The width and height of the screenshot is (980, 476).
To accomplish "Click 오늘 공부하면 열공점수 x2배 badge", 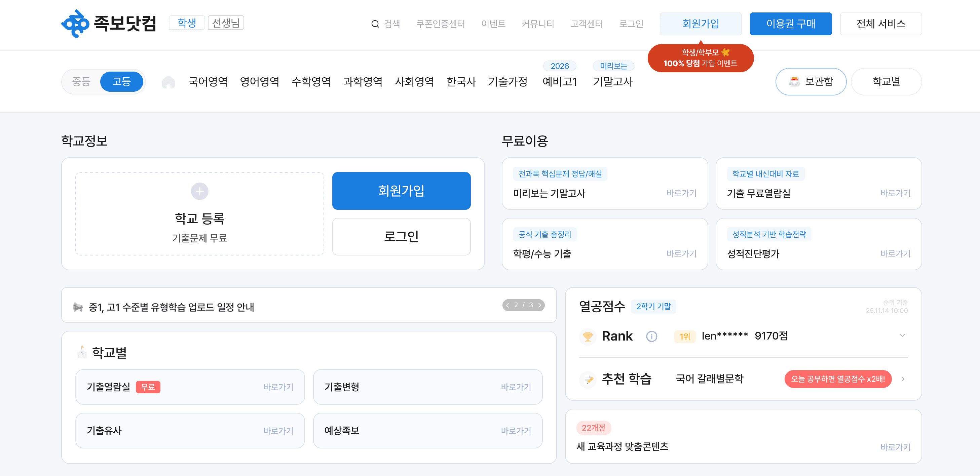I will click(838, 379).
